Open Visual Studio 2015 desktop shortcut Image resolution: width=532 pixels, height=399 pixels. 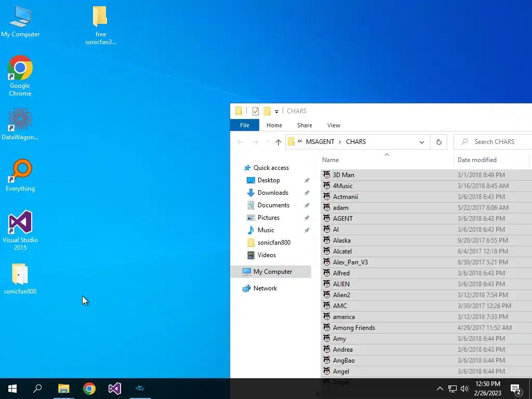tap(20, 230)
